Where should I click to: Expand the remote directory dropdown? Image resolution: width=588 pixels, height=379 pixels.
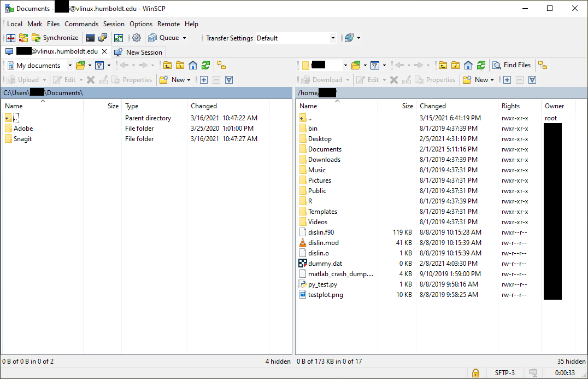tap(345, 65)
